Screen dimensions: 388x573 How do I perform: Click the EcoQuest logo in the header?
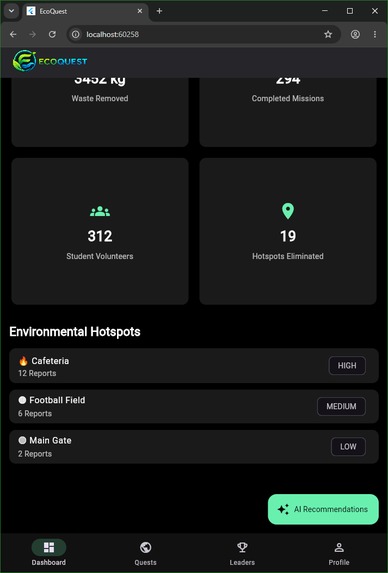[50, 61]
